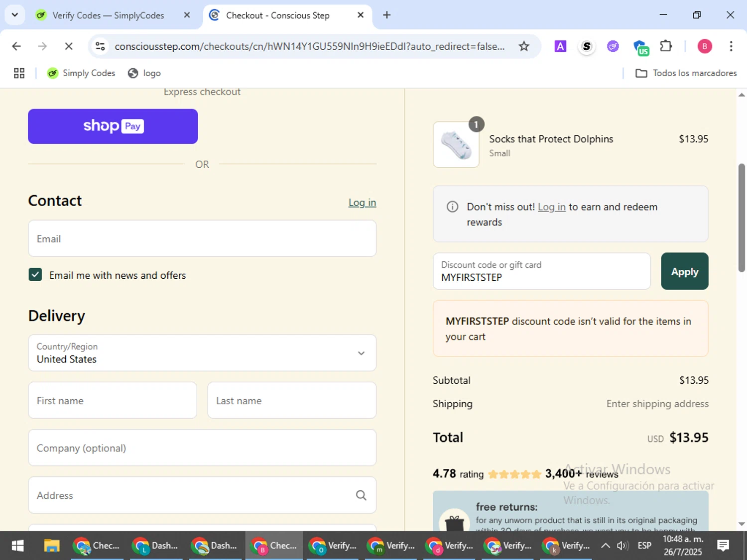Open the logo bookmark
This screenshot has width=747, height=560.
point(144,73)
